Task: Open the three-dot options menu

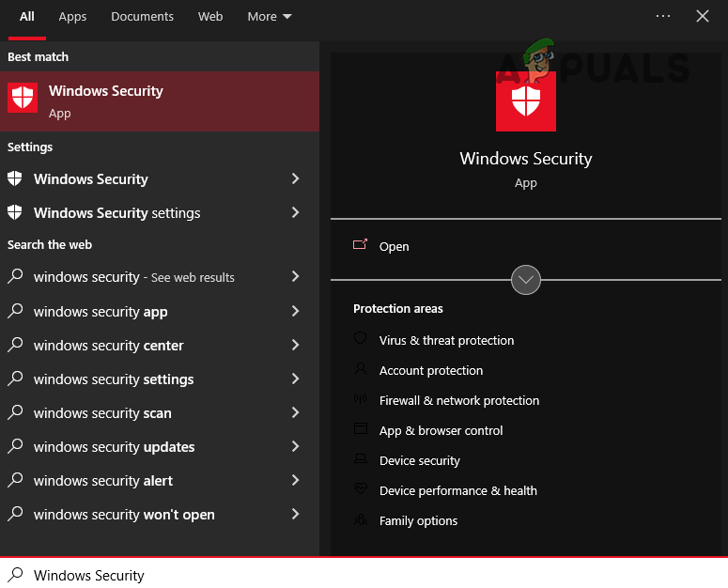Action: tap(663, 17)
